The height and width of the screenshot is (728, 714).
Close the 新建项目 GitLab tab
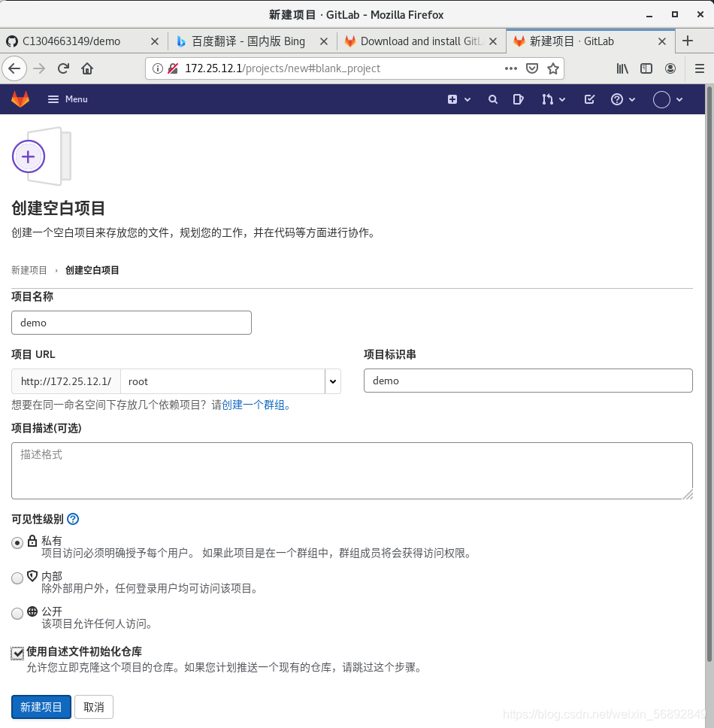tap(662, 41)
